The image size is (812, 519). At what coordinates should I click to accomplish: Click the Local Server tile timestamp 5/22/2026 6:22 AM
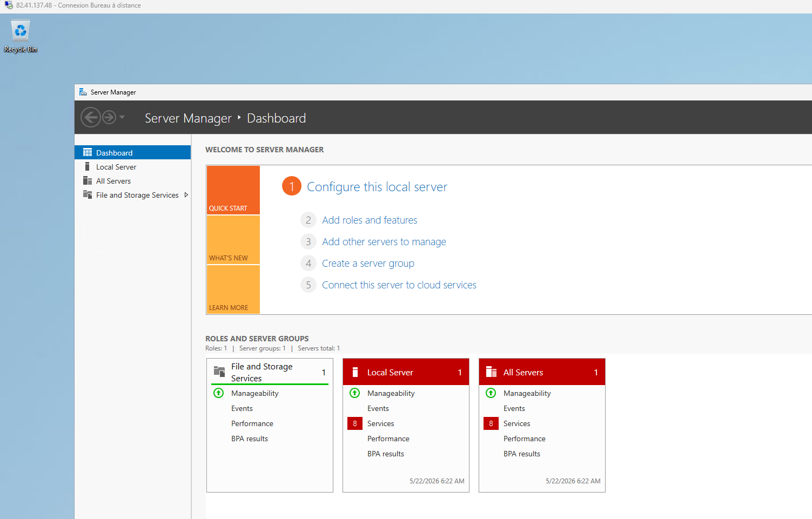437,481
